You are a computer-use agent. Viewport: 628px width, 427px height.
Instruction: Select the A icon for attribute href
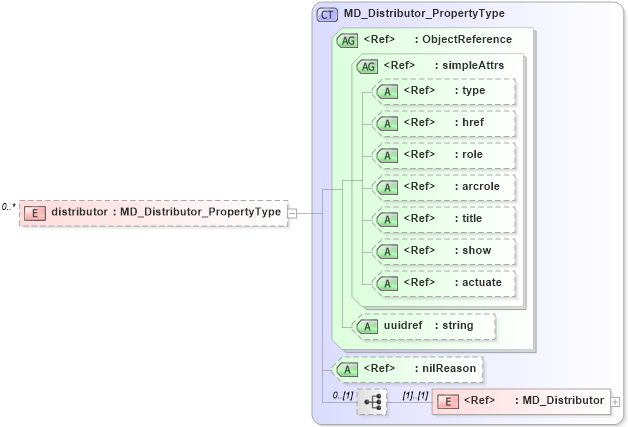(x=387, y=124)
